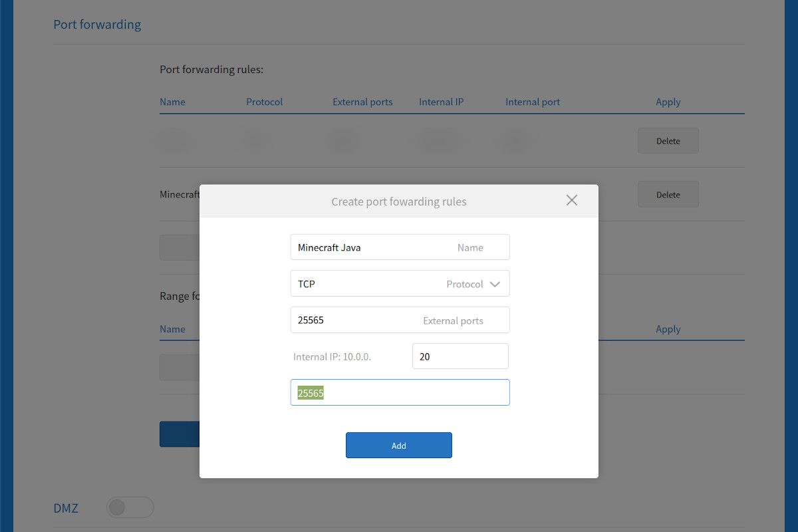Click the Port forwarding rules: label
Viewport: 798px width, 532px height.
(x=211, y=69)
